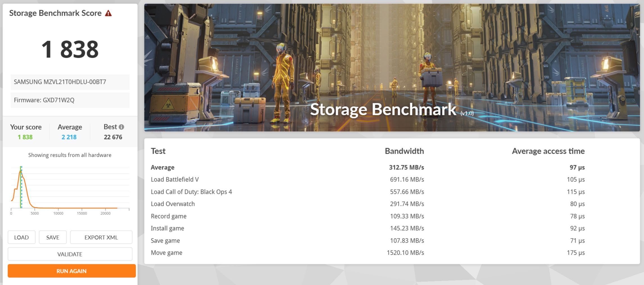Click the red warning triangle icon
This screenshot has width=644, height=285.
coord(108,13)
